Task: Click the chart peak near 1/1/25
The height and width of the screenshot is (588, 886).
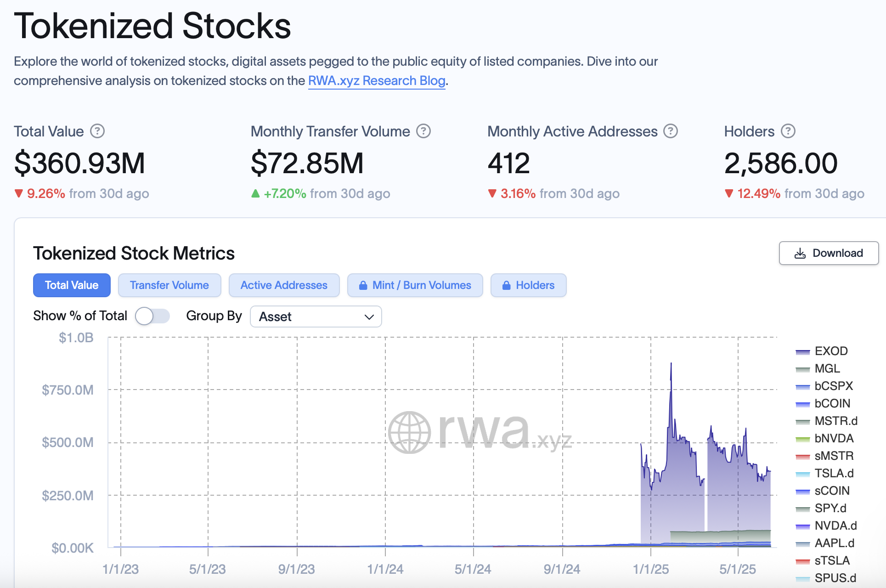Action: (671, 364)
